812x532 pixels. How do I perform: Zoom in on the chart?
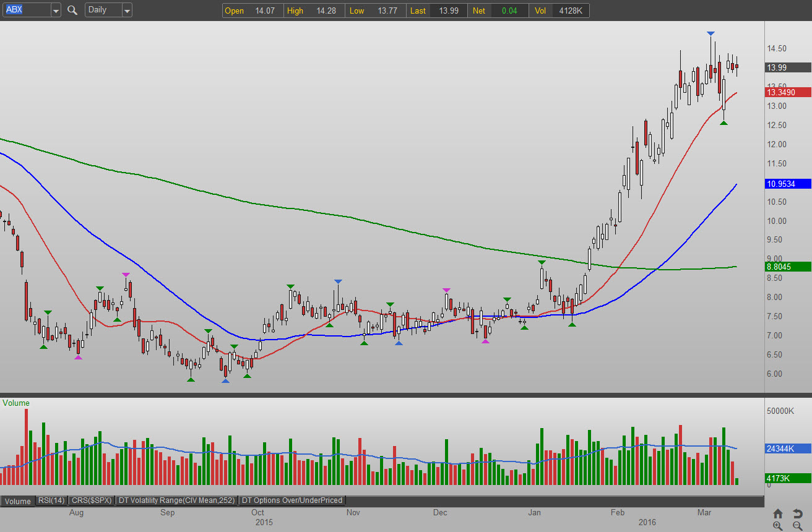point(778,526)
